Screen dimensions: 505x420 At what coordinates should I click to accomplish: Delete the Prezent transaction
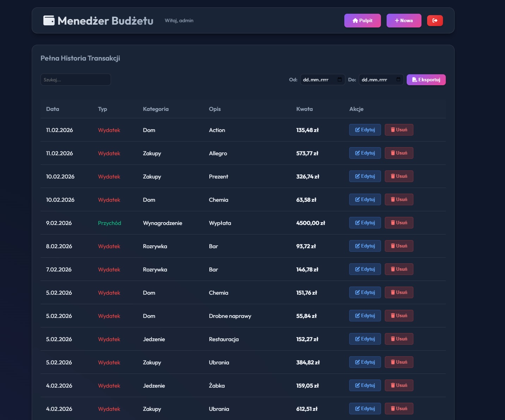point(399,176)
